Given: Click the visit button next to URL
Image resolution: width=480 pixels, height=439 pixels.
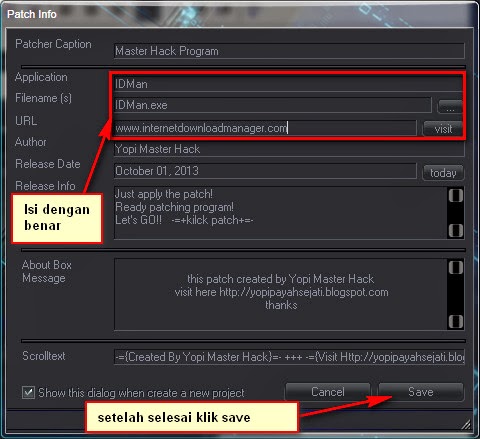Looking at the screenshot, I should [x=443, y=129].
